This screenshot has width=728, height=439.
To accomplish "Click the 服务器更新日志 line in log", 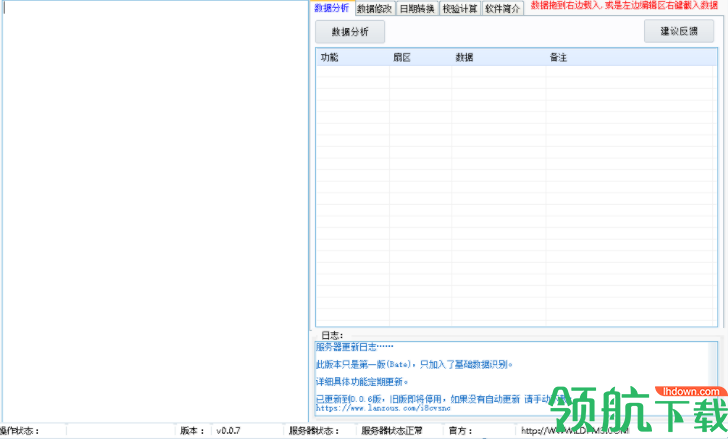I will point(354,347).
